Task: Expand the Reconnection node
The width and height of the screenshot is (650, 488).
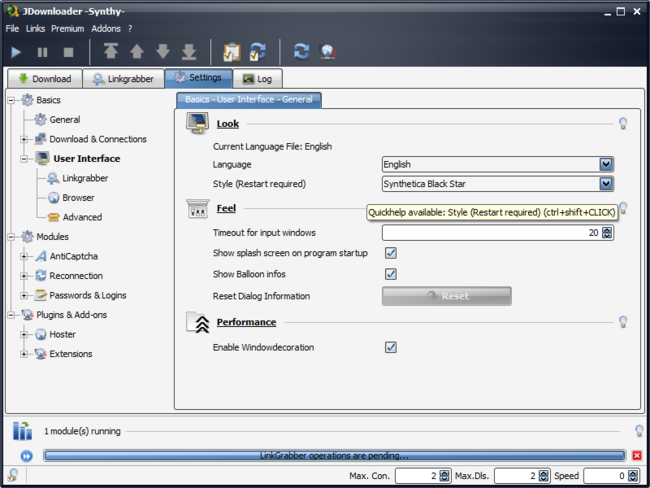Action: click(24, 276)
